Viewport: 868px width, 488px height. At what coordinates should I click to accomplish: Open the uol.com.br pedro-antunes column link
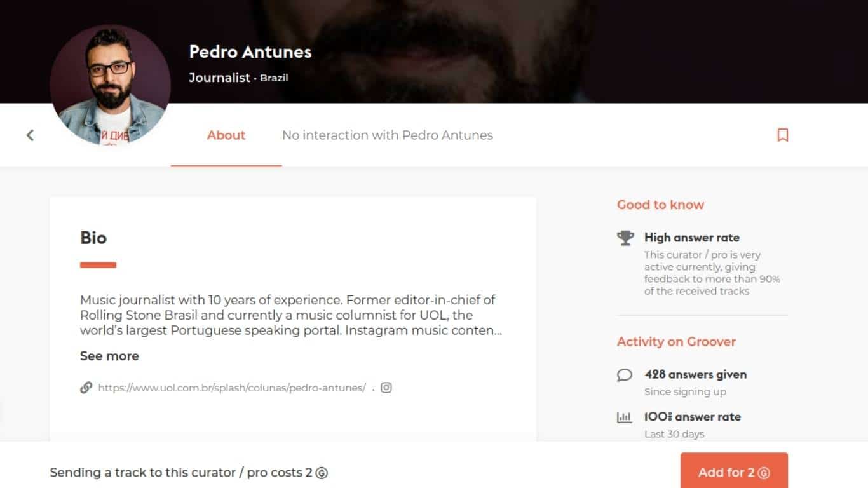[x=232, y=388]
